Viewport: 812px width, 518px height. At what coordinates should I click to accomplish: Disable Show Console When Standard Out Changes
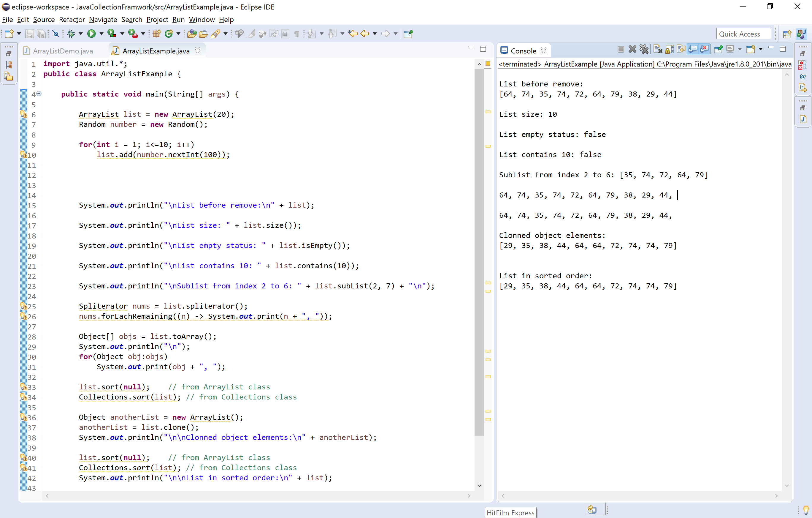point(693,49)
